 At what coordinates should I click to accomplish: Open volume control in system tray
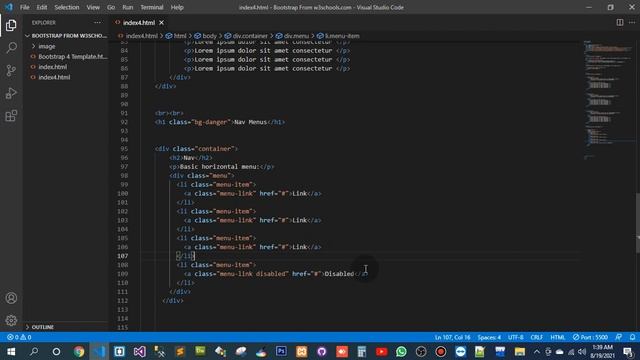point(582,351)
